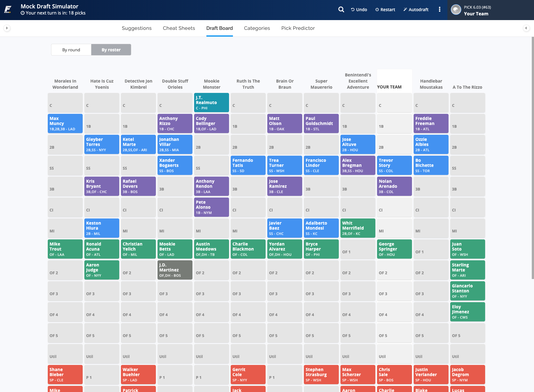The height and width of the screenshot is (392, 534).
Task: Select the By roster view toggle
Action: [x=111, y=50]
